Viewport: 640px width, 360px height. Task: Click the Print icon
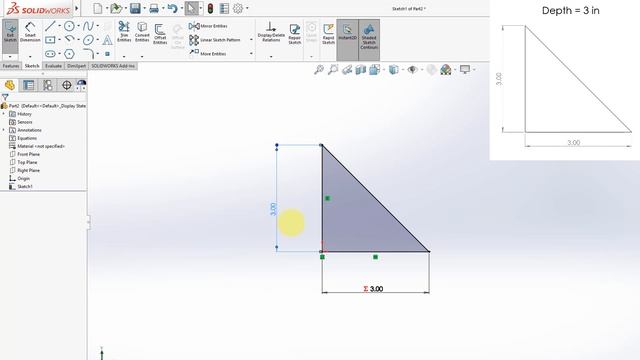(x=154, y=8)
